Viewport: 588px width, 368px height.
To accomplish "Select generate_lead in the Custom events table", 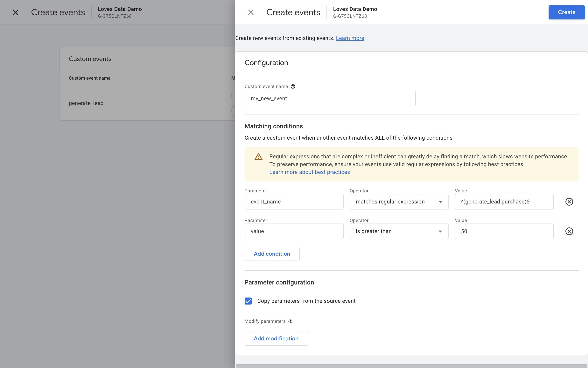I will coord(86,103).
